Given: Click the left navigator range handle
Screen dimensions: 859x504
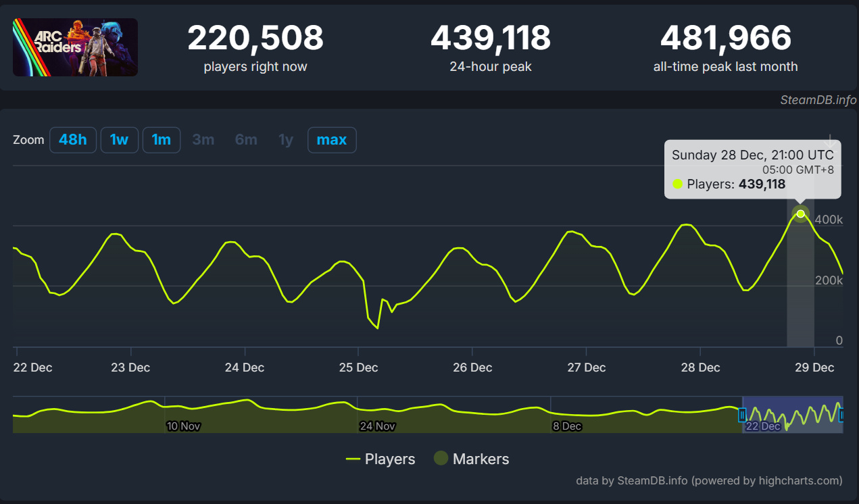Looking at the screenshot, I should (x=742, y=415).
